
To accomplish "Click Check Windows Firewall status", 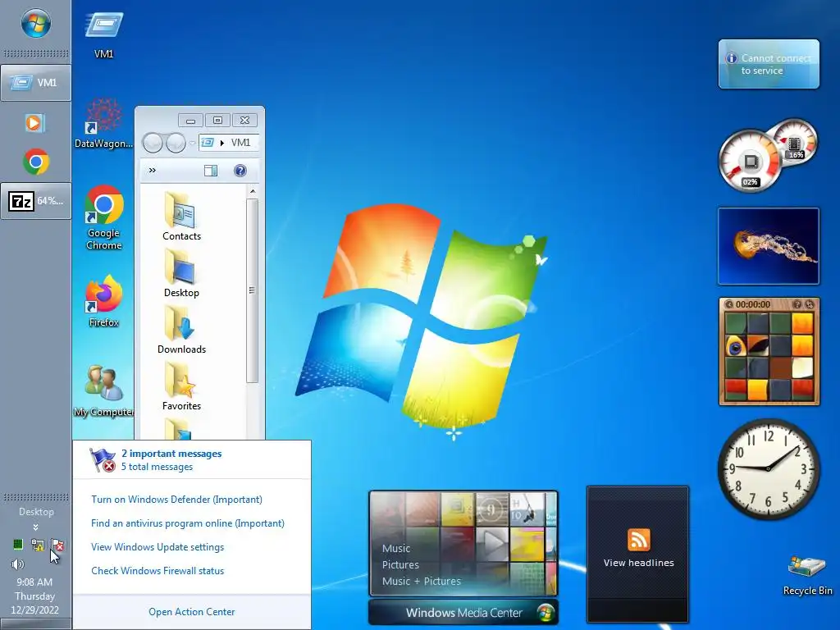I will [157, 571].
